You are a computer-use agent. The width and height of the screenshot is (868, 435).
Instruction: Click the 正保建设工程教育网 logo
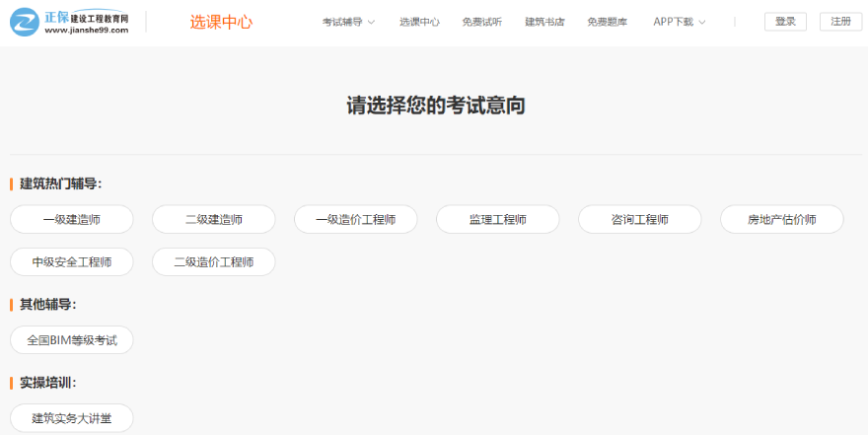pyautogui.click(x=69, y=22)
